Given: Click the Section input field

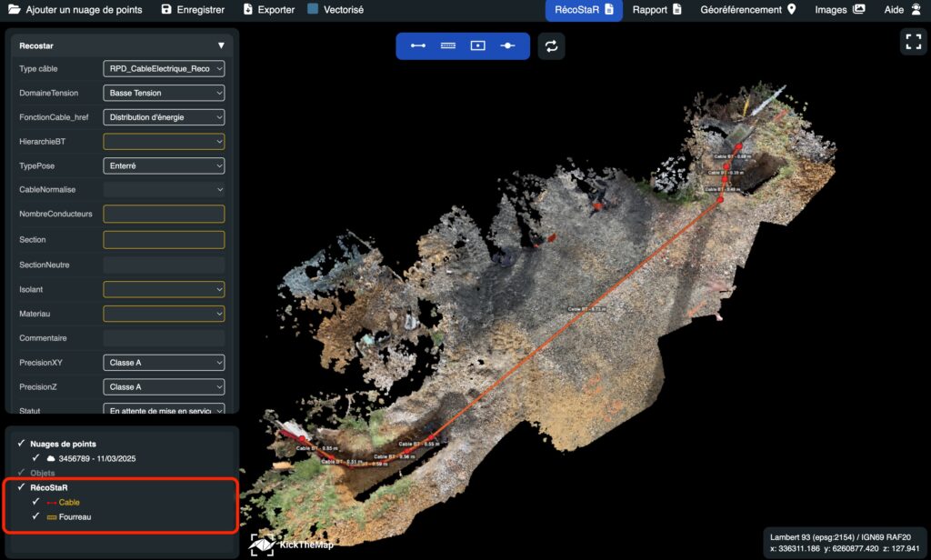Looking at the screenshot, I should 164,239.
